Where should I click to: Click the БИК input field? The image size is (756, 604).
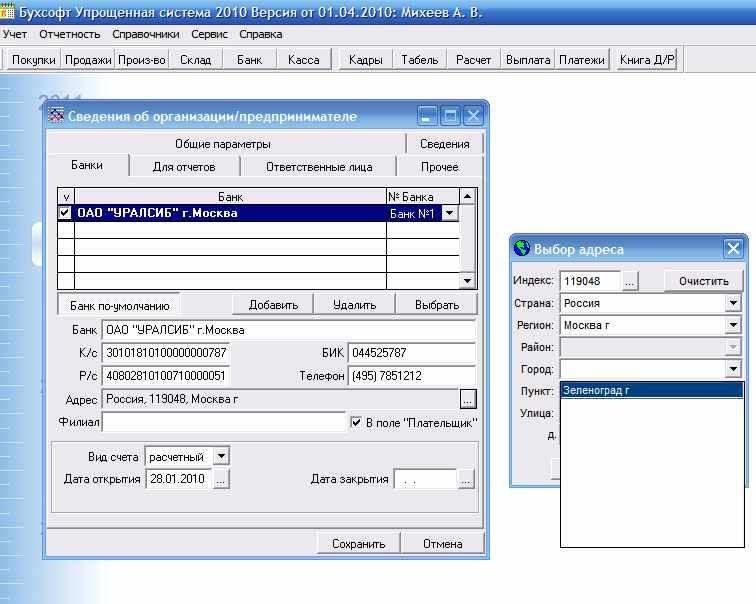coord(411,353)
